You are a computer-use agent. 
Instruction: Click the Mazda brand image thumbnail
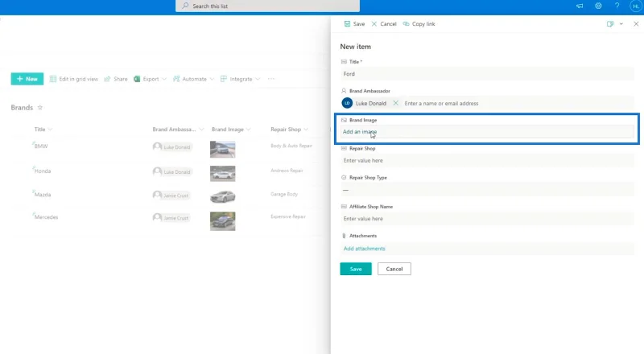(x=223, y=197)
